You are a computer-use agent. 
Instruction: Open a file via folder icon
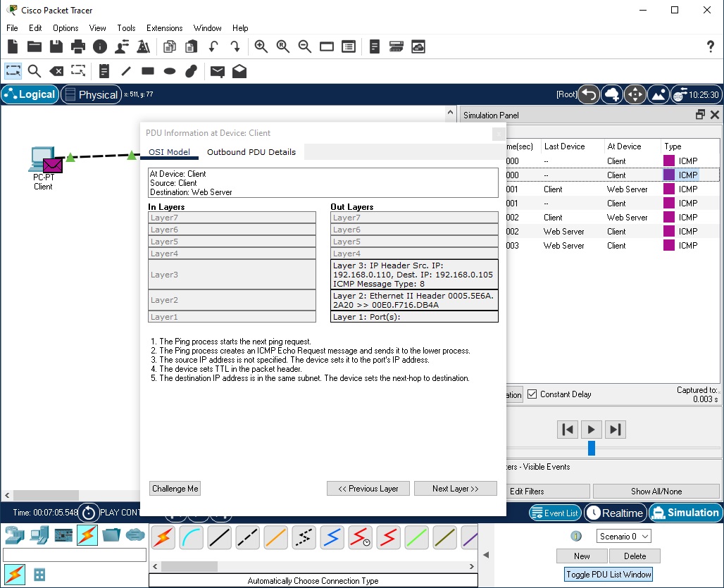(x=35, y=46)
